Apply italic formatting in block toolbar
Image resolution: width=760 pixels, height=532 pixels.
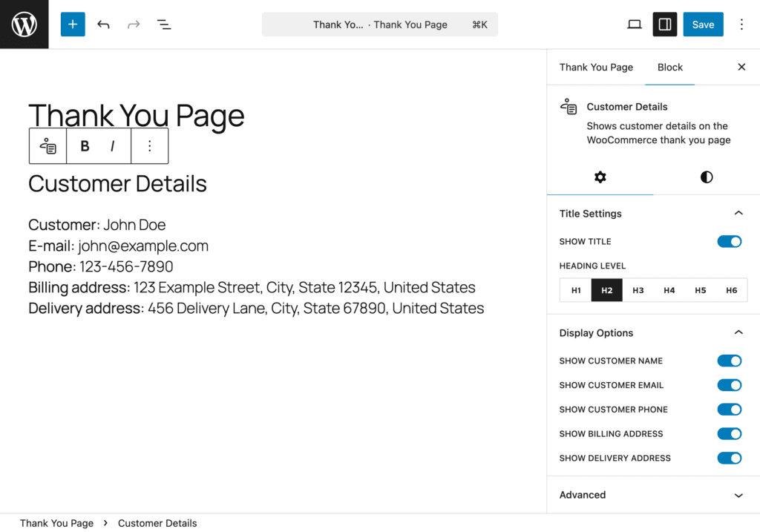[x=112, y=146]
